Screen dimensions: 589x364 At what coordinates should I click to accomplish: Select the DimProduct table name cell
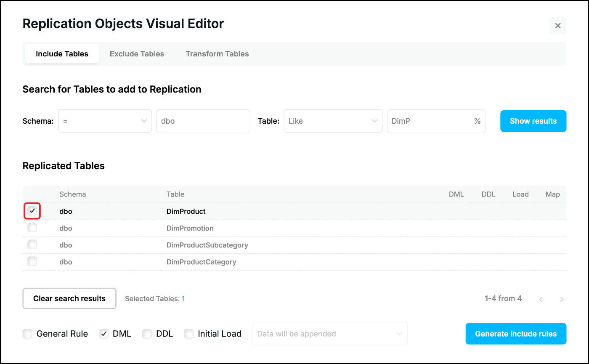pyautogui.click(x=186, y=211)
